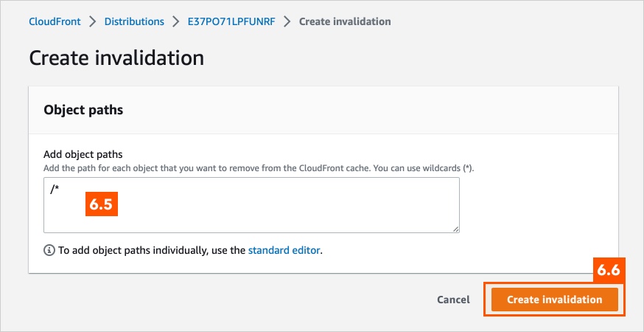Click the chevron after the Distributions breadcrumb

[x=176, y=21]
